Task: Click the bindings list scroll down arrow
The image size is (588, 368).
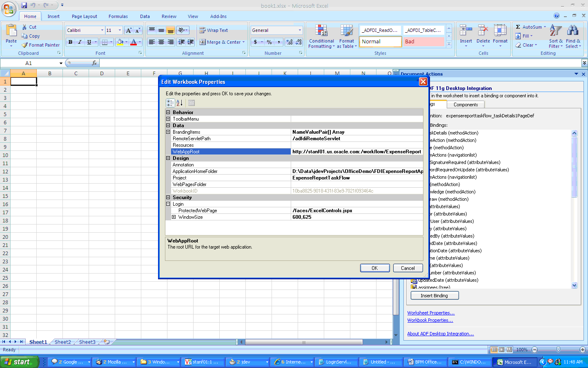Action: click(574, 285)
